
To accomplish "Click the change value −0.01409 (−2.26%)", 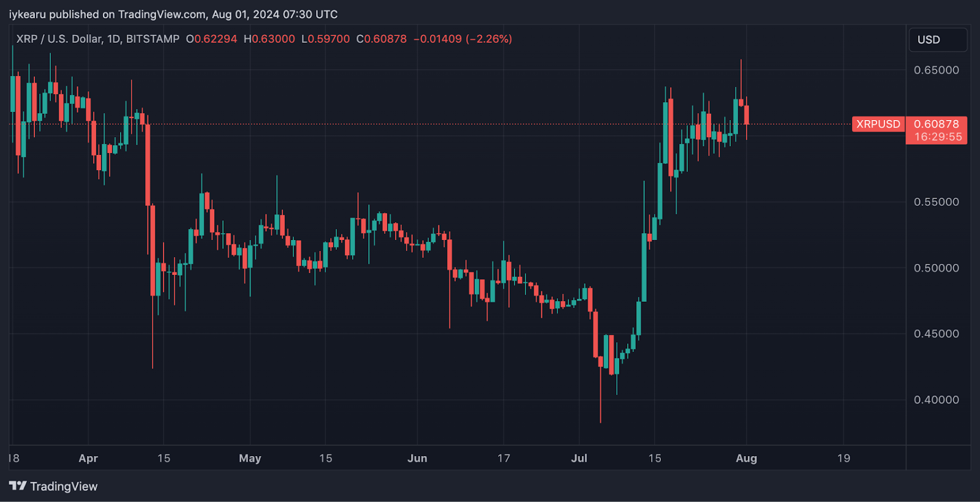I will coord(463,39).
